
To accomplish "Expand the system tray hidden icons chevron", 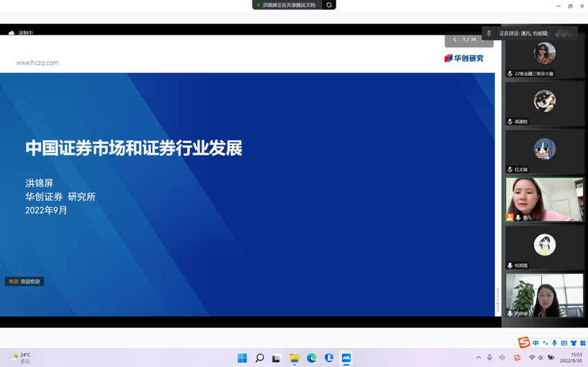I will (478, 358).
